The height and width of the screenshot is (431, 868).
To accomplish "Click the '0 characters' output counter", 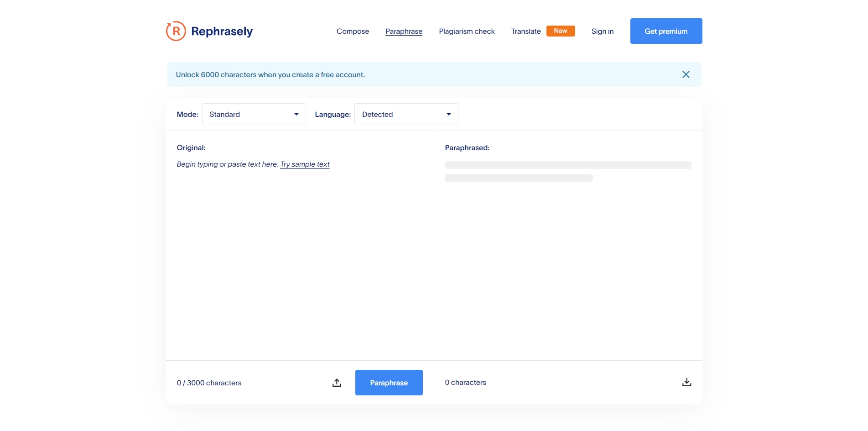I will coord(465,382).
